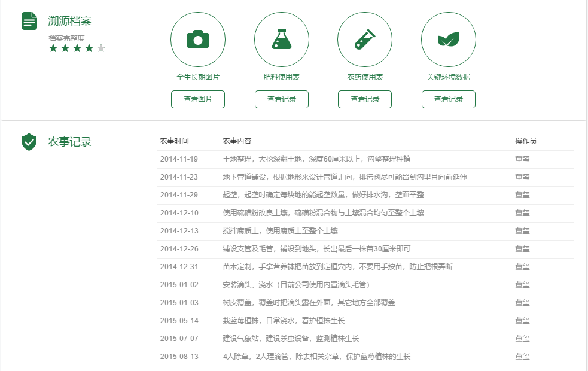588x371 pixels.
Task: Click 查看记录 under 关键环境数据
Action: tap(448, 99)
